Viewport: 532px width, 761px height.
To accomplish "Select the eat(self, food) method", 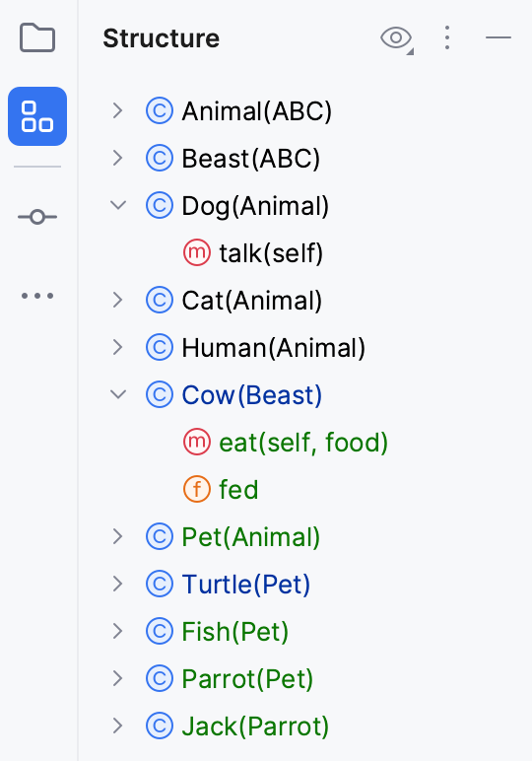I will 303,443.
